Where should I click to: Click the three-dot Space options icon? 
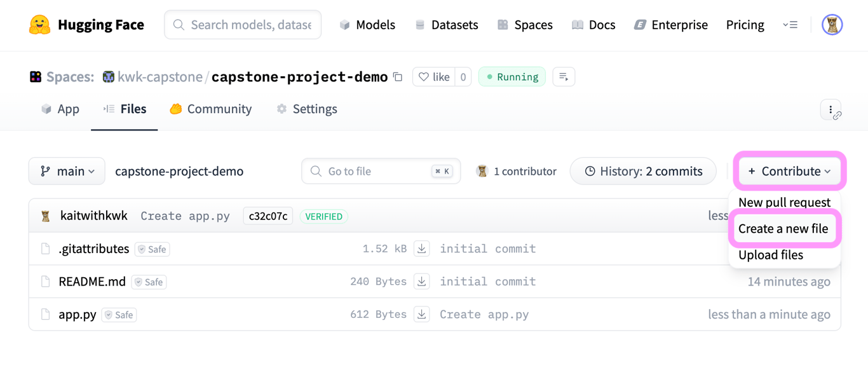(x=831, y=109)
